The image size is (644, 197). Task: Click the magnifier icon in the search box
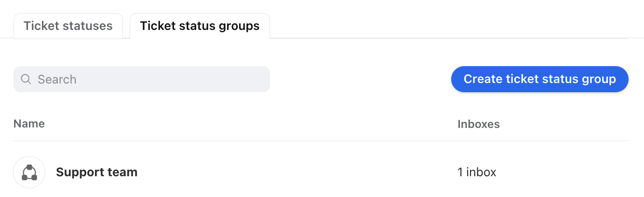(x=26, y=79)
